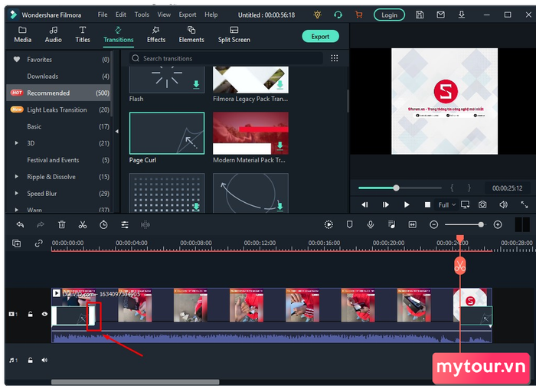The width and height of the screenshot is (536, 392).
Task: Select the Page Curl transition thumbnail
Action: [x=167, y=133]
